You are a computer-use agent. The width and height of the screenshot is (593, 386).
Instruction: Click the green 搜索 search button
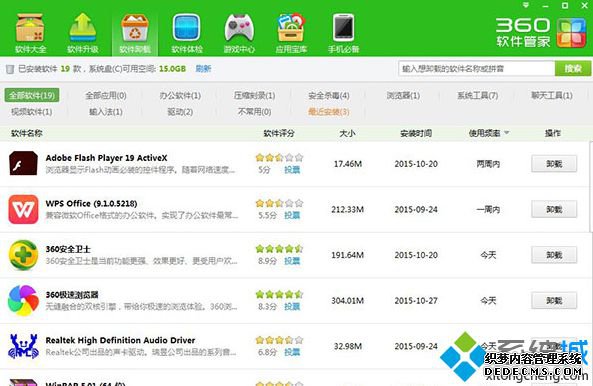pyautogui.click(x=573, y=68)
